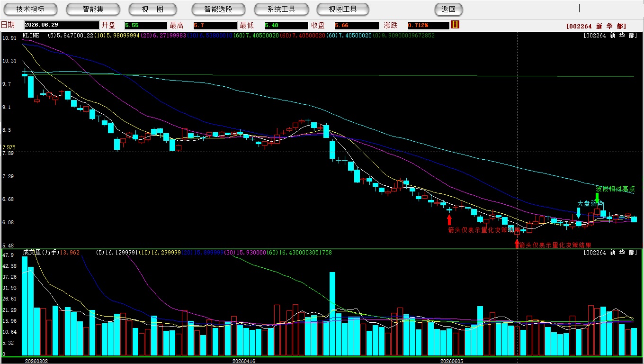Click the (20)6.27199983 moving average value
644x364 pixels.
[x=163, y=36]
